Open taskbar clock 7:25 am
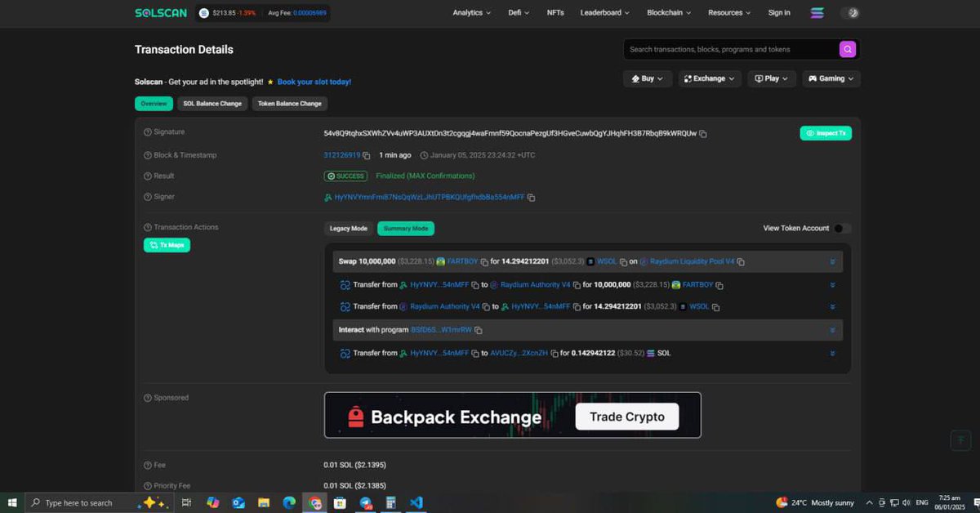This screenshot has height=513, width=980. point(950,502)
